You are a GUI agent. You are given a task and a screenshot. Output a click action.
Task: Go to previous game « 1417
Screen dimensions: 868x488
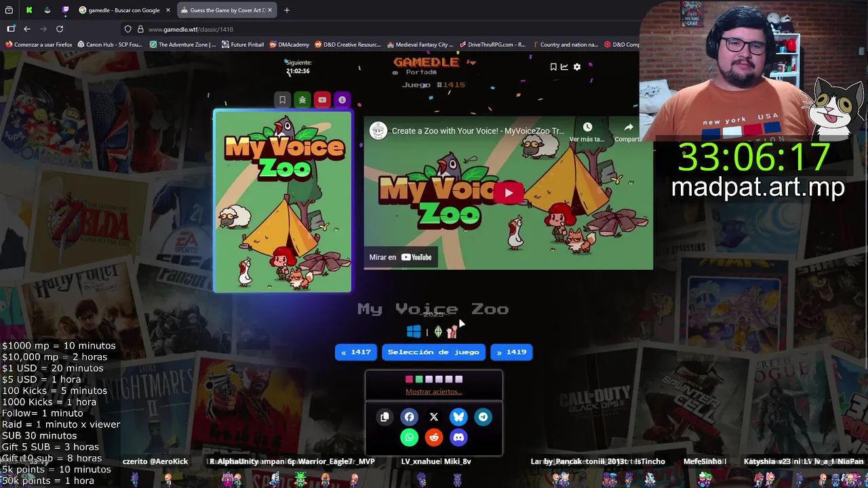[356, 352]
